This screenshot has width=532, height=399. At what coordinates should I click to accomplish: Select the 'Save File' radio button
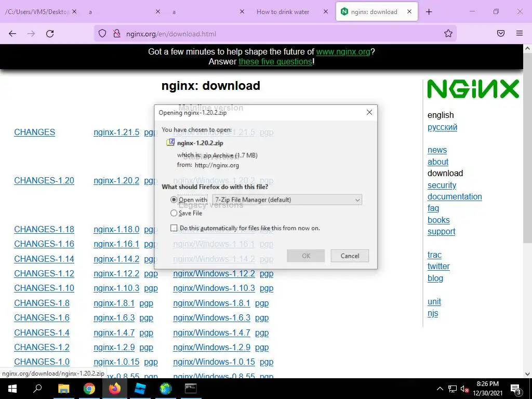click(x=174, y=213)
